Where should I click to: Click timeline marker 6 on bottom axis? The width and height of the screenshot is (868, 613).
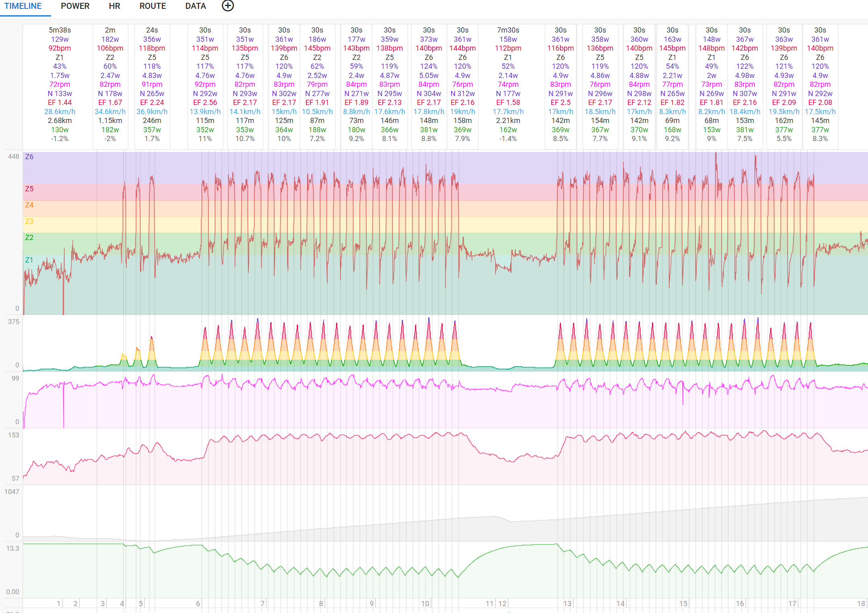[198, 603]
